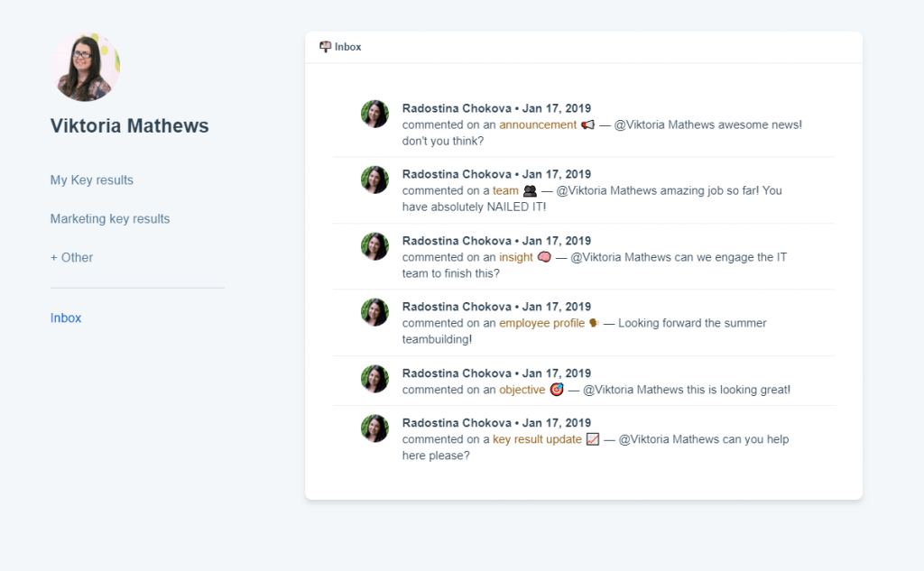Screen dimensions: 924x571
Task: Click the speaking head icon beside employee profile
Action: point(594,323)
